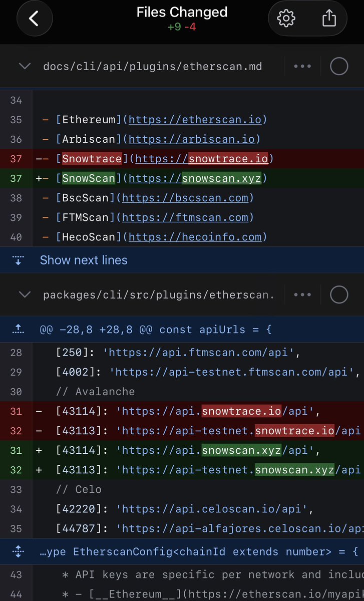Tap the [Snowtrace] label on removed line
The height and width of the screenshot is (601, 364).
(92, 159)
